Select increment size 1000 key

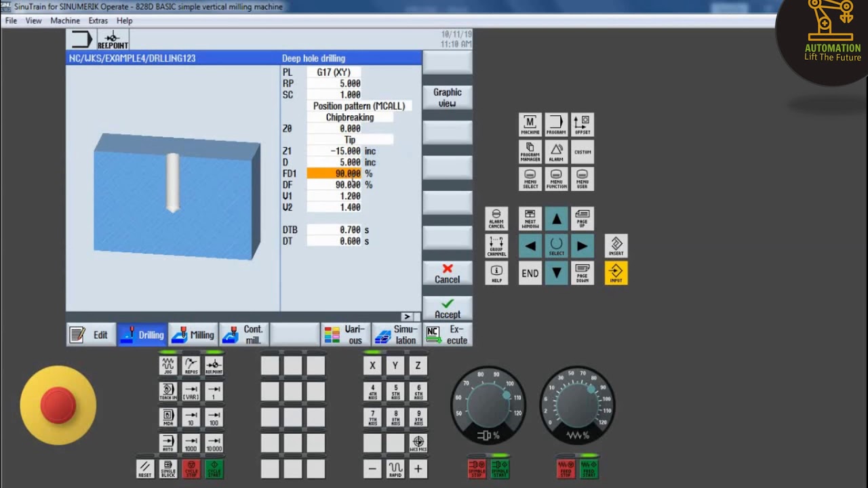click(x=191, y=443)
